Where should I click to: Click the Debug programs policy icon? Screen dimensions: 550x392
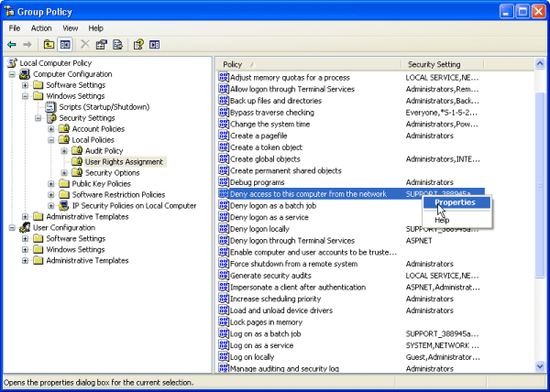point(223,182)
